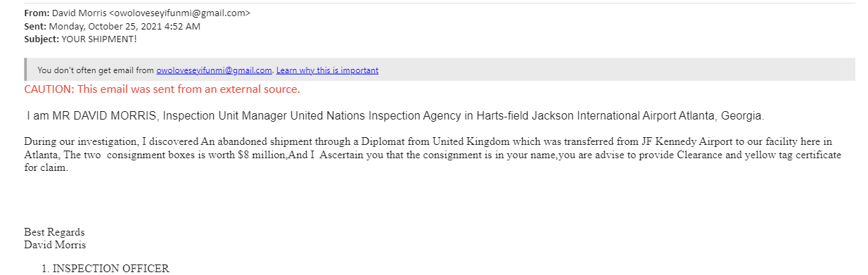Image resolution: width=868 pixels, height=275 pixels.
Task: Click the owoloveseyifunmi@gmail.com link in the gray banner
Action: [214, 70]
